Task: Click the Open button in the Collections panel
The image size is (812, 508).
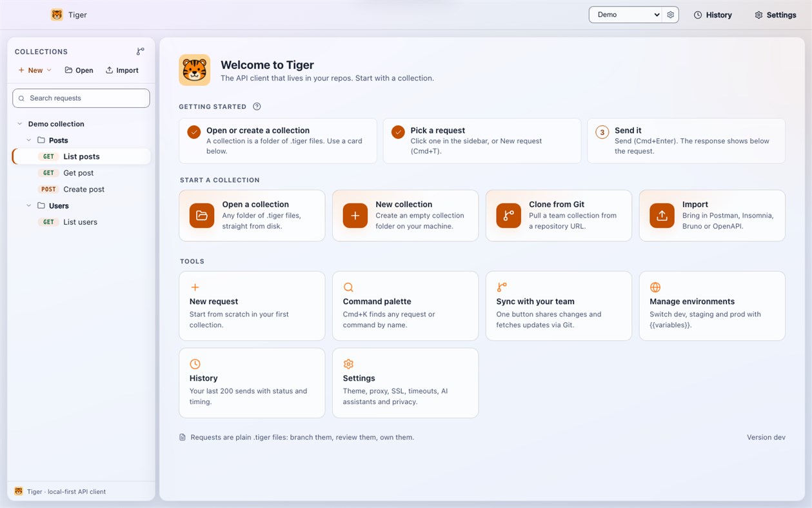Action: tap(79, 70)
